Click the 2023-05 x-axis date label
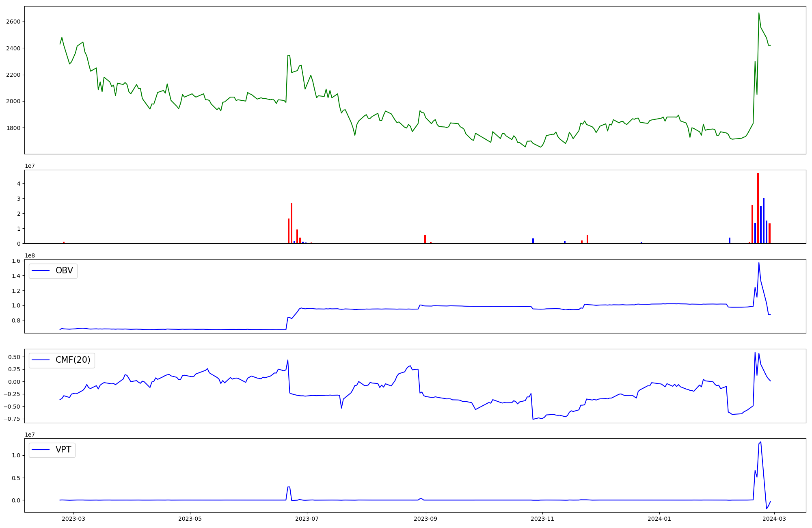This screenshot has width=812, height=528. (x=190, y=519)
